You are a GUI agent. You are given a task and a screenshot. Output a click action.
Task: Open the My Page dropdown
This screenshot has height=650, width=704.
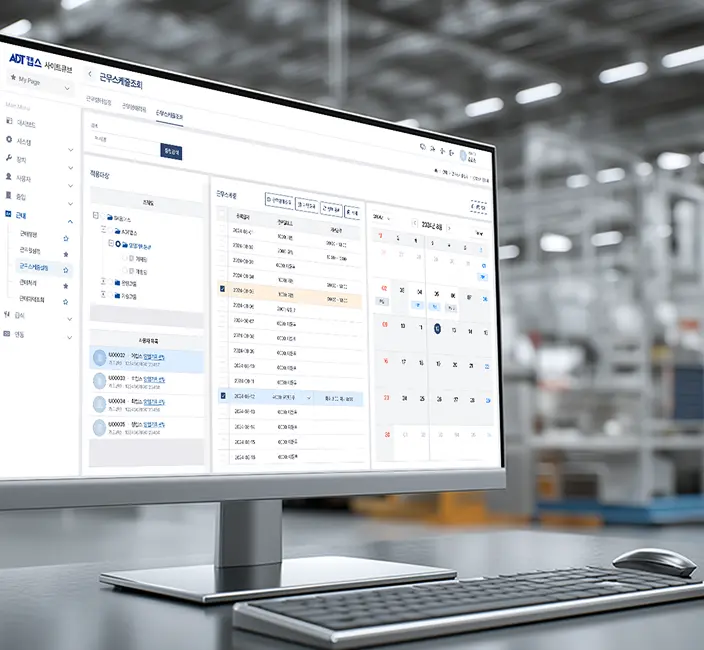(x=40, y=83)
